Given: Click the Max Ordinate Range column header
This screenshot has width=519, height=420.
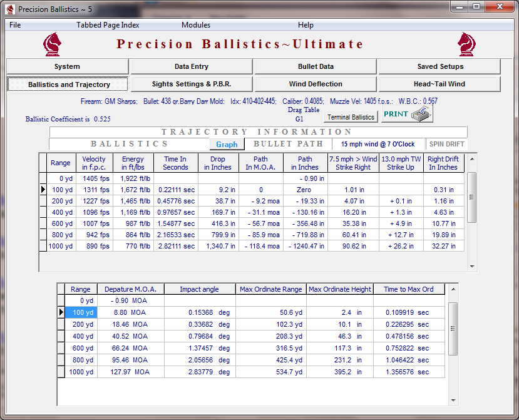Looking at the screenshot, I should [x=270, y=289].
